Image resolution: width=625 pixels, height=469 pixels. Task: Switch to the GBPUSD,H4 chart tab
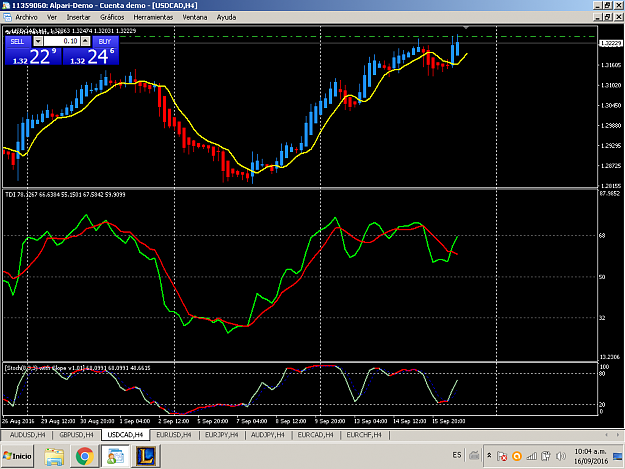coord(77,435)
